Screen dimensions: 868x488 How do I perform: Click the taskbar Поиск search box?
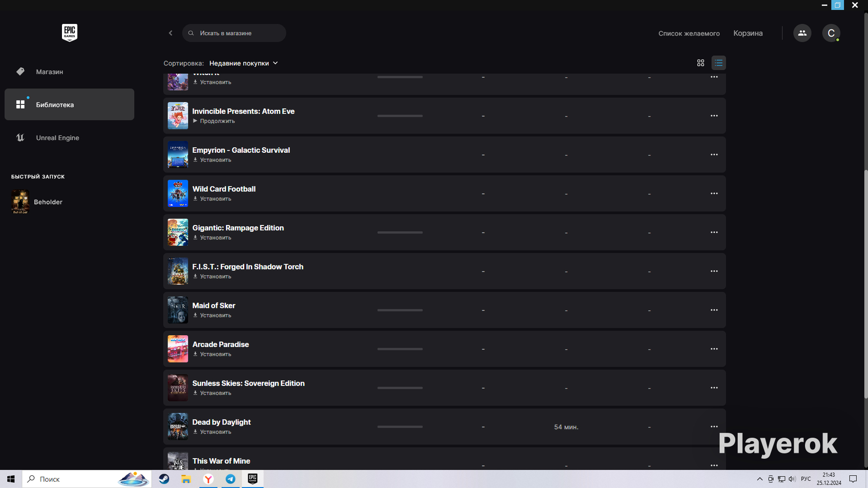(87, 479)
